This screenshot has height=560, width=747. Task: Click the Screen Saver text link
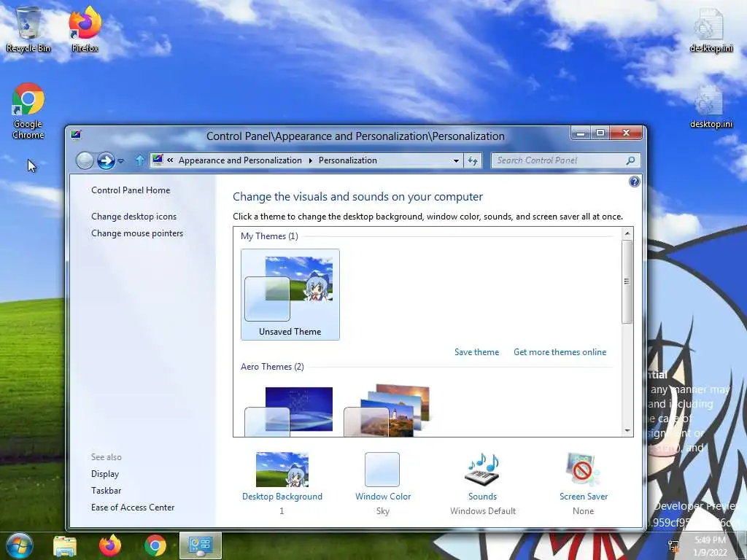tap(584, 496)
